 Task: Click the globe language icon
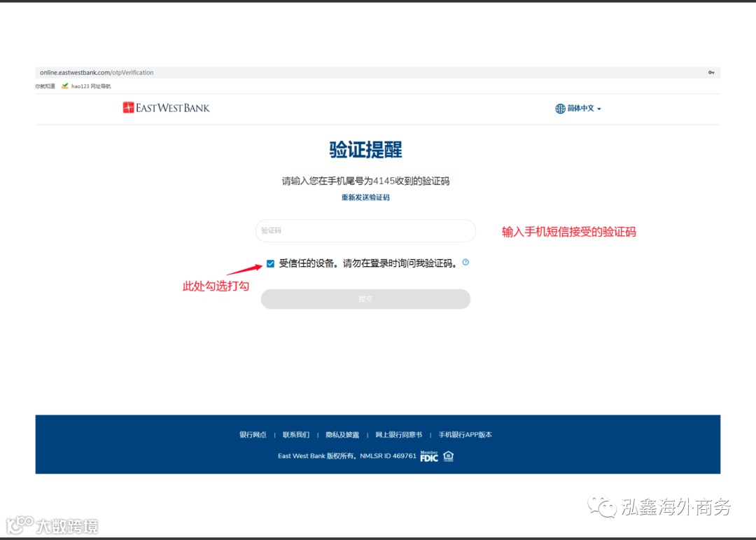click(x=560, y=109)
